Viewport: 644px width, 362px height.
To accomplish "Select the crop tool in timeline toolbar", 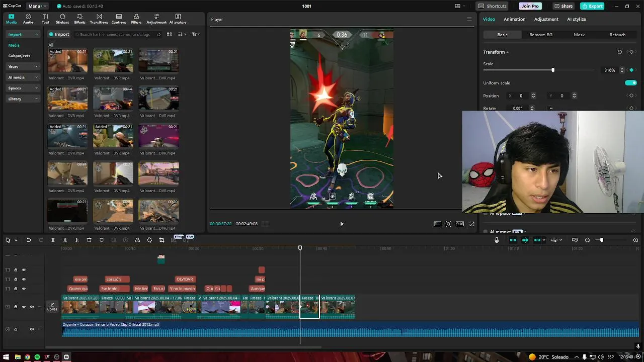I will click(x=162, y=240).
